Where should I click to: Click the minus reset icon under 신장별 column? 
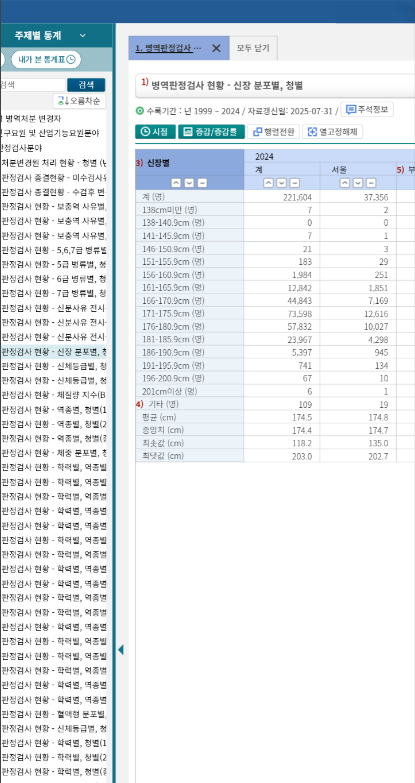coord(202,183)
